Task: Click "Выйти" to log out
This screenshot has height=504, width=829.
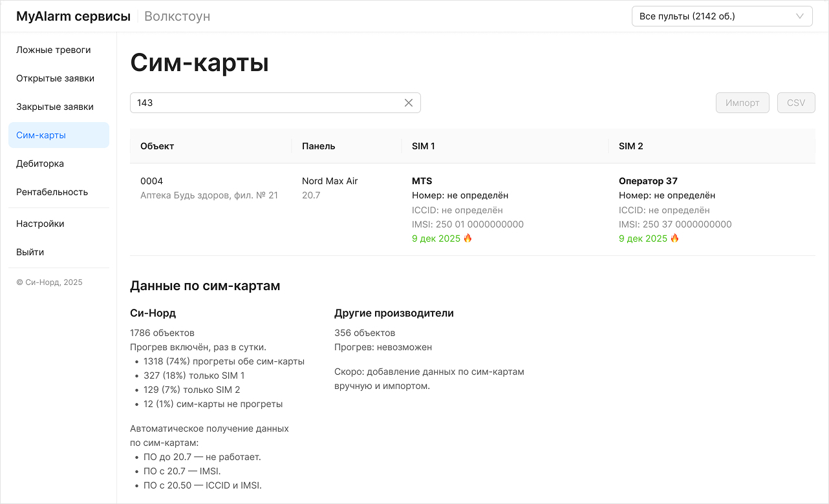Action: (30, 252)
